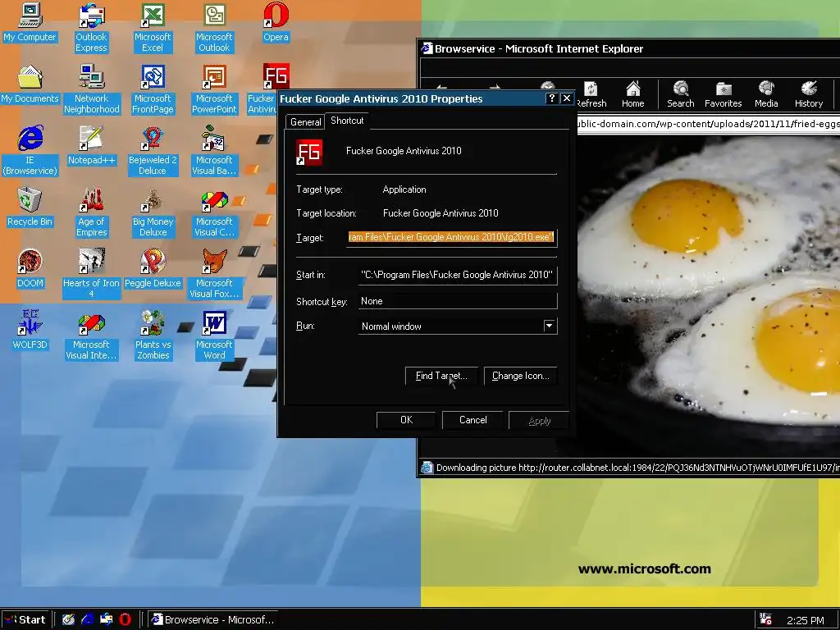Image resolution: width=840 pixels, height=630 pixels.
Task: Select the Microsoft Outlook desktop shortcut
Action: point(214,27)
